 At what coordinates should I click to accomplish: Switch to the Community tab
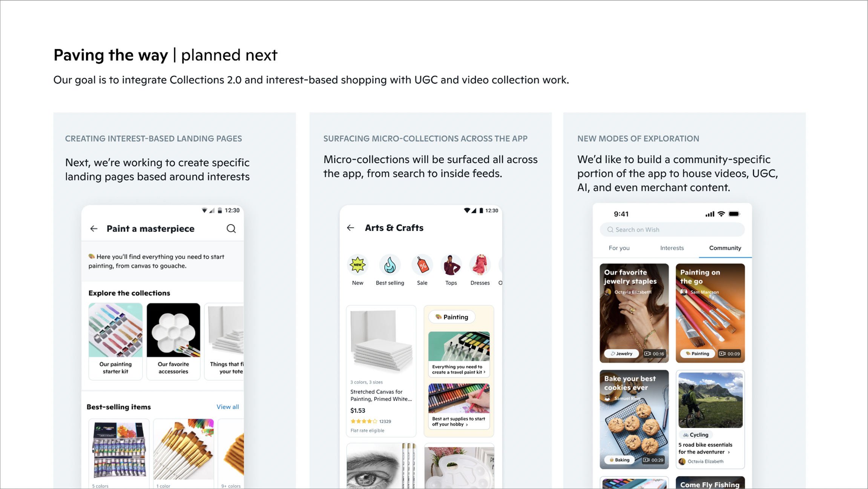[725, 248]
